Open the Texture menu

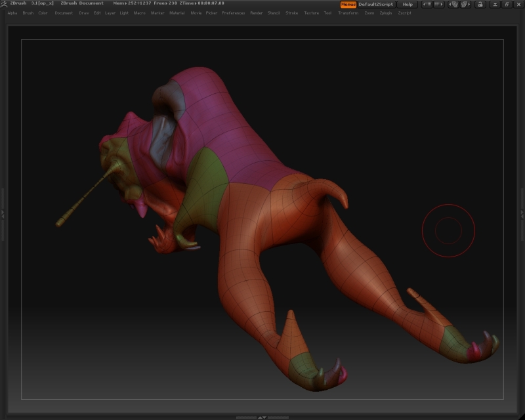(x=311, y=13)
